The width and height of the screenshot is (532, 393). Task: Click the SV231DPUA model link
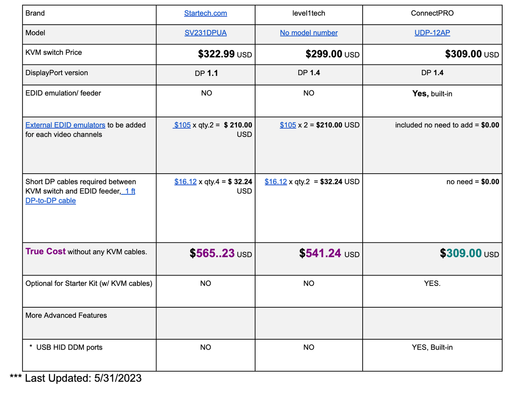click(205, 33)
